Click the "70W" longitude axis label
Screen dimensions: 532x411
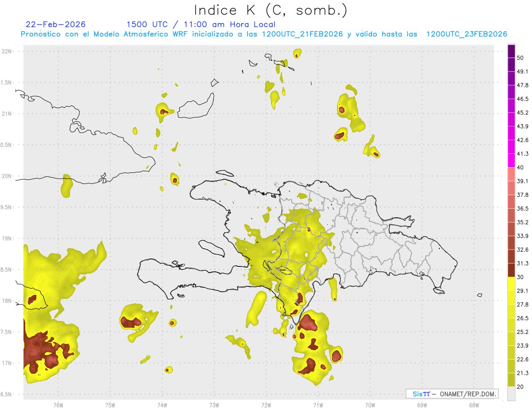pyautogui.click(x=370, y=405)
